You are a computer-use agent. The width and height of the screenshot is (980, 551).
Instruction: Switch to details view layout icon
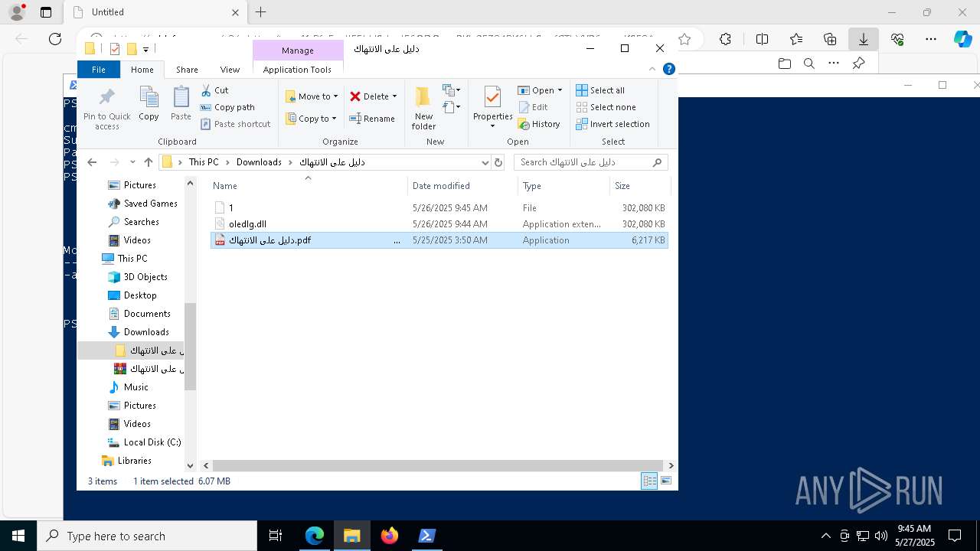649,481
